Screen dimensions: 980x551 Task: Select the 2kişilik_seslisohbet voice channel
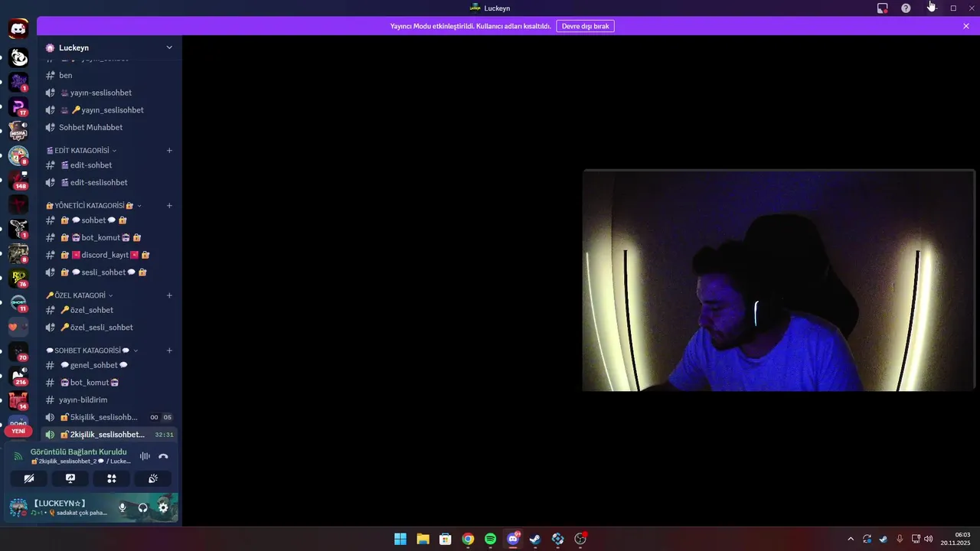pos(109,435)
